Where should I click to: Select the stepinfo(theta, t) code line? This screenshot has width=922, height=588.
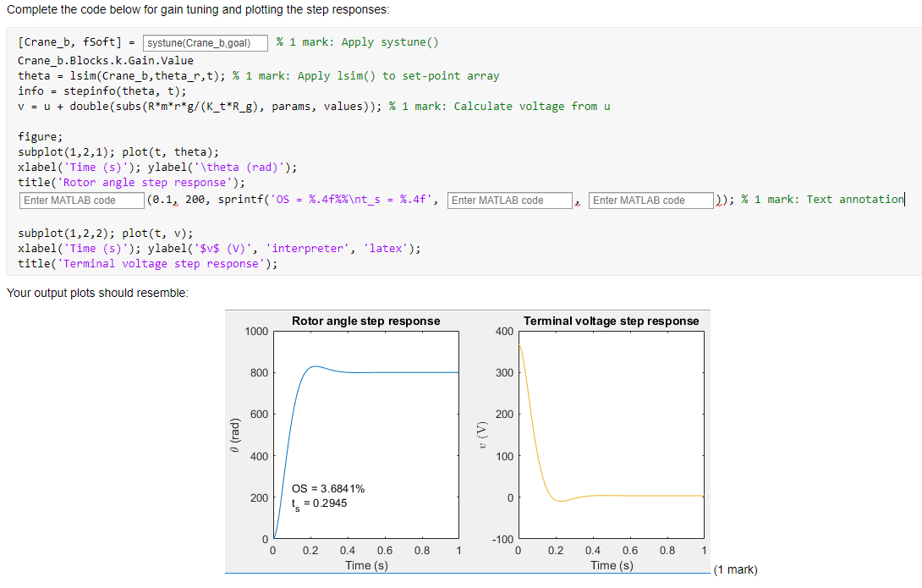102,91
